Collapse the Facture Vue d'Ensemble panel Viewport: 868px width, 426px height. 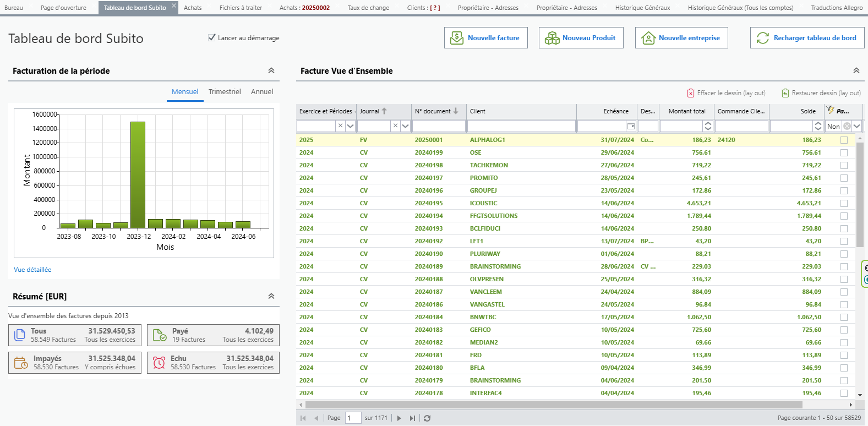coord(856,70)
